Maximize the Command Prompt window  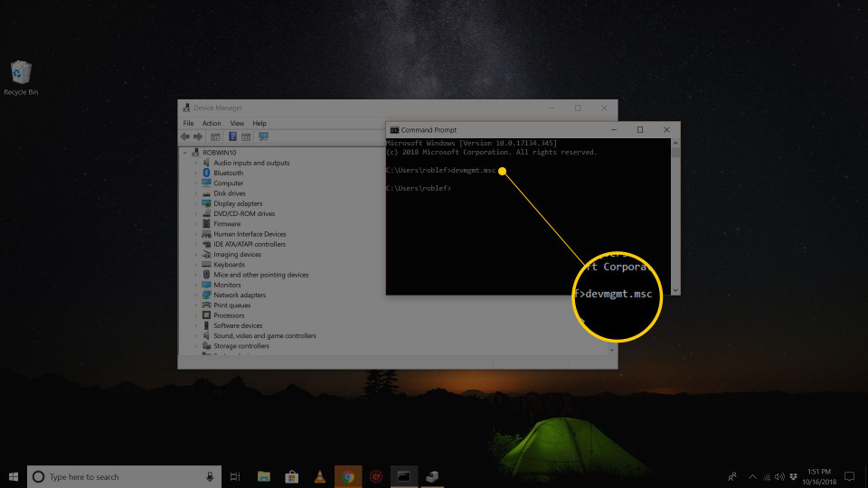click(x=640, y=130)
